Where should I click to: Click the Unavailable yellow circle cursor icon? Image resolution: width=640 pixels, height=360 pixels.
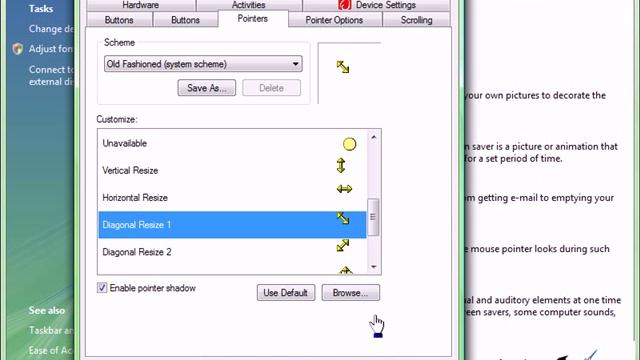(349, 144)
